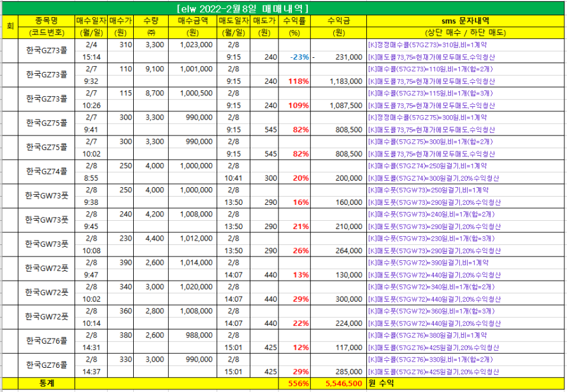Image resolution: width=567 pixels, height=392 pixels.
Task: Select the buy amount '1,001,000' cell
Action: 193,69
